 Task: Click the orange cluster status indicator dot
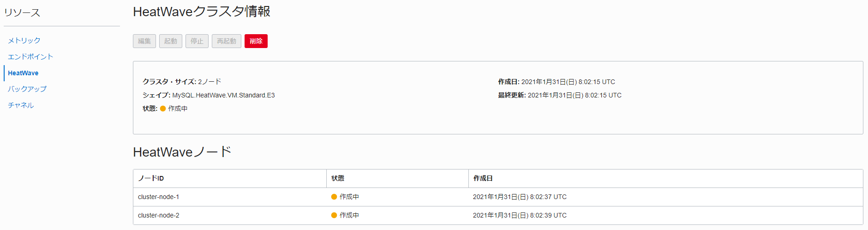tap(163, 109)
